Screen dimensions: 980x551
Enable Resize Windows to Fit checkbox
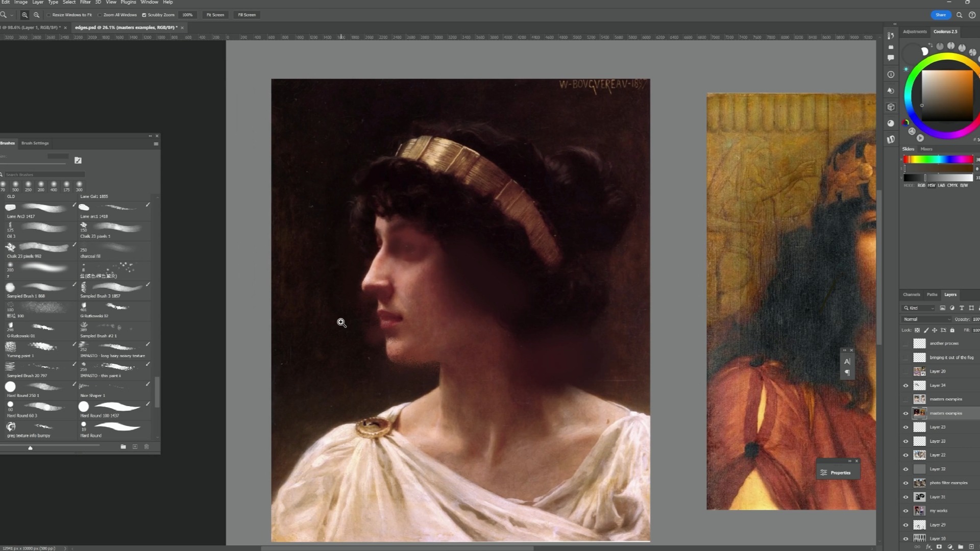(x=49, y=15)
